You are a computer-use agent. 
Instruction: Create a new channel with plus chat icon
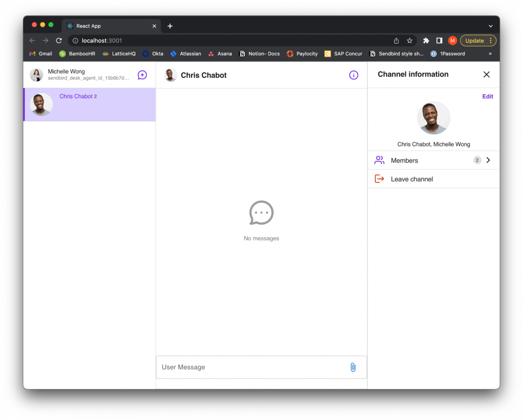142,75
